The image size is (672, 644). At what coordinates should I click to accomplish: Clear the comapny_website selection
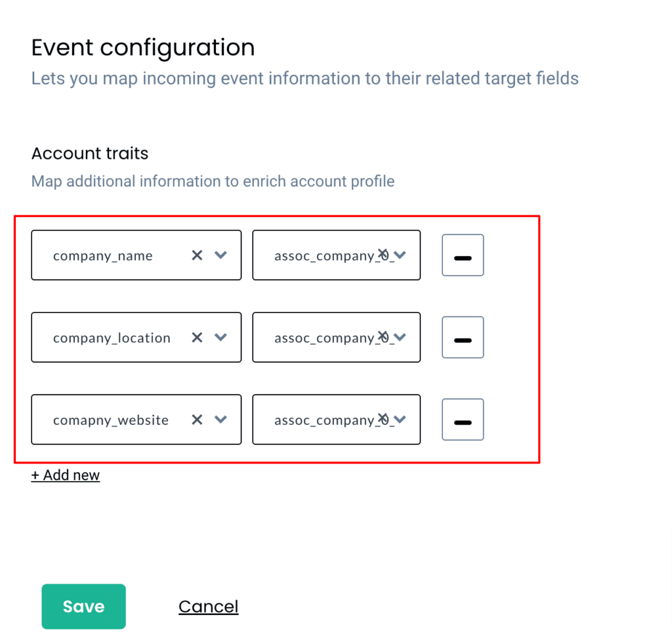[197, 419]
